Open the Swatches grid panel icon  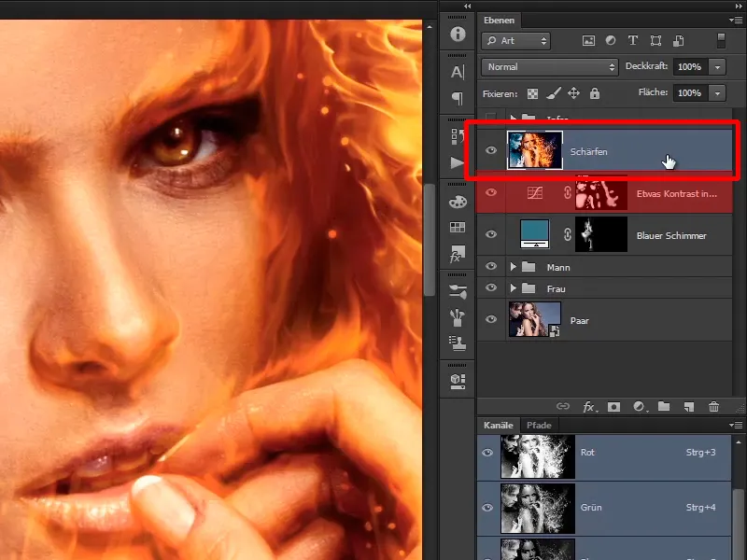click(x=458, y=227)
